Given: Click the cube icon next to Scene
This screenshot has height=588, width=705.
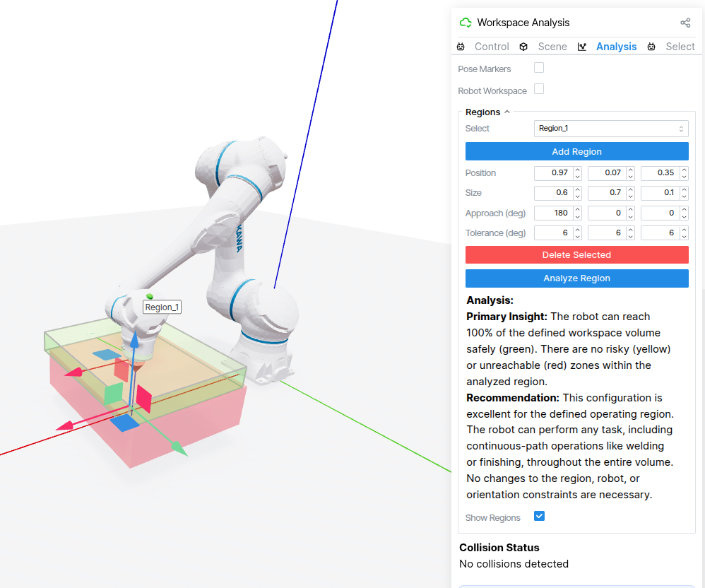Looking at the screenshot, I should [x=523, y=47].
